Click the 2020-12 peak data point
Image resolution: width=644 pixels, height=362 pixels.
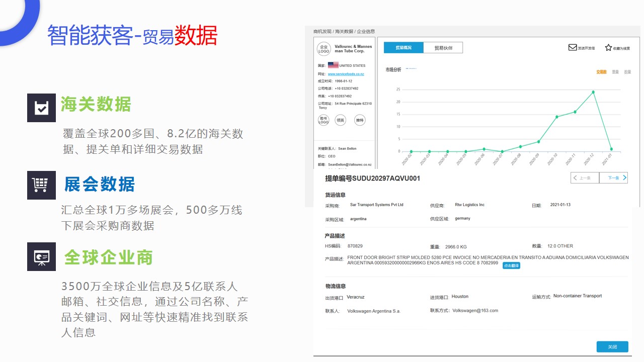point(593,92)
